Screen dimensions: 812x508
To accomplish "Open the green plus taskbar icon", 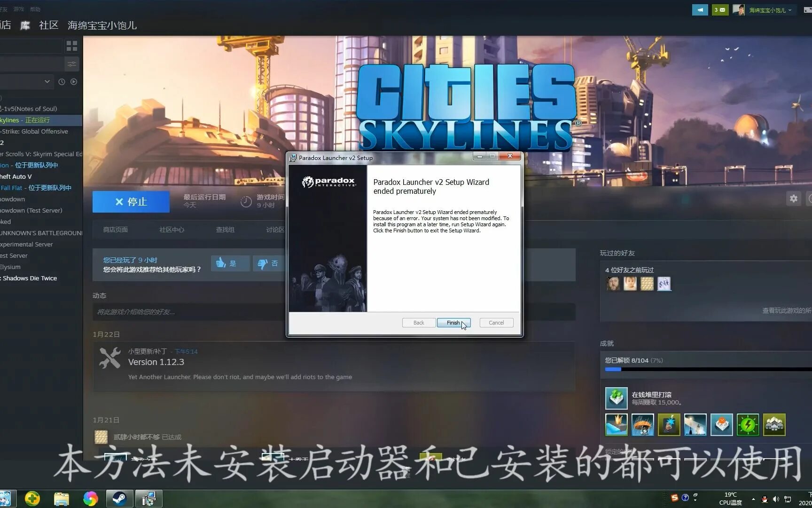I will pos(32,499).
